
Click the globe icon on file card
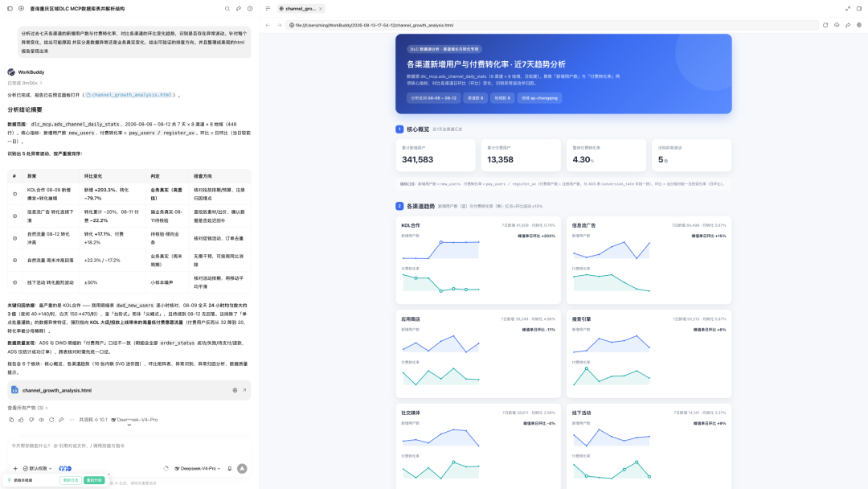pos(235,390)
